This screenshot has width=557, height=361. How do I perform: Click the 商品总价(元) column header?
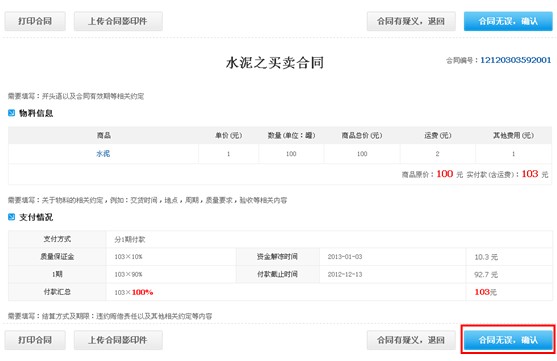click(x=362, y=135)
